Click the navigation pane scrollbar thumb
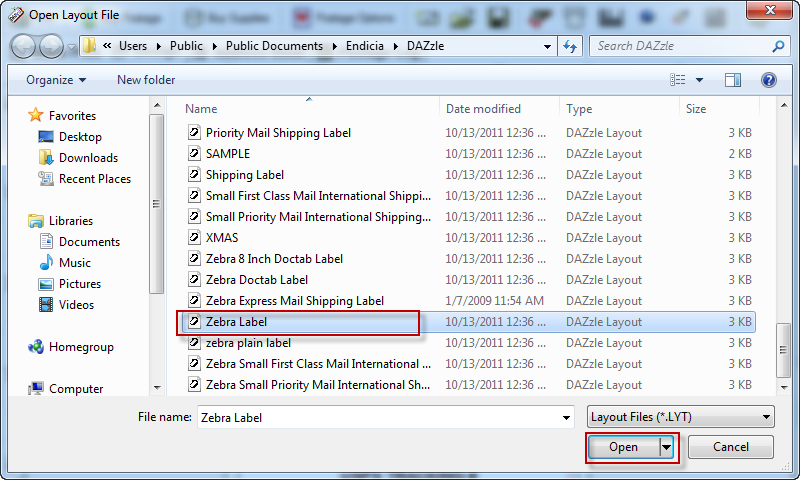This screenshot has height=480, width=800. coord(157,204)
